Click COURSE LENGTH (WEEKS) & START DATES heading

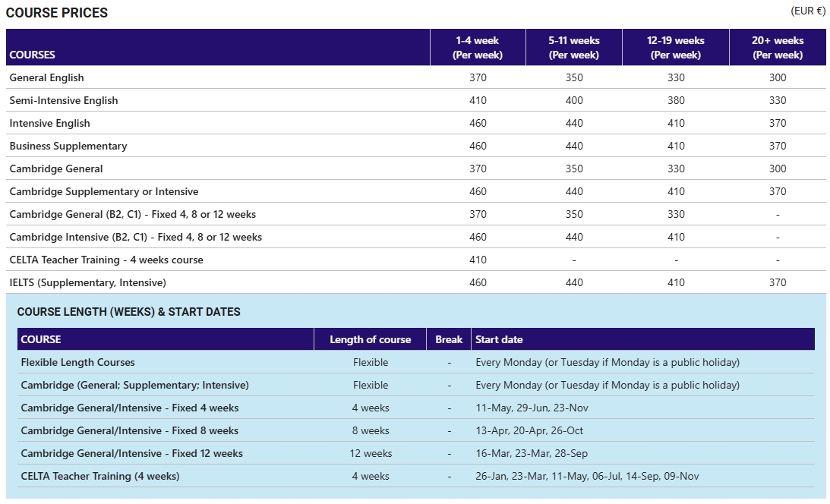pos(128,312)
